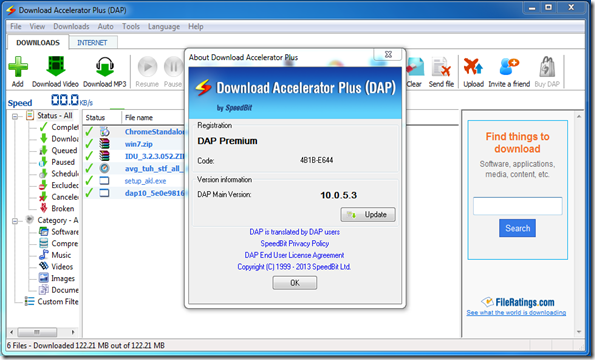Open See what the world is downloading link
The image size is (595, 360).
tap(516, 313)
